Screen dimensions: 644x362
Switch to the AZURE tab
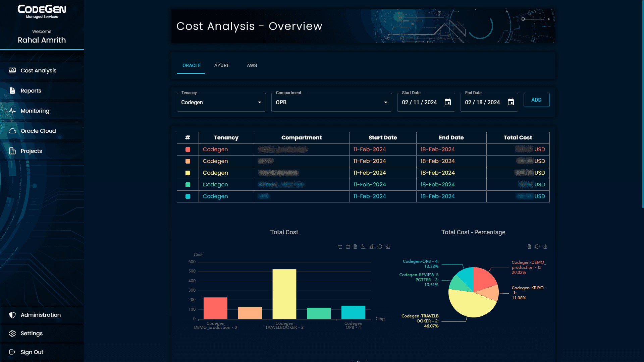[x=222, y=66]
